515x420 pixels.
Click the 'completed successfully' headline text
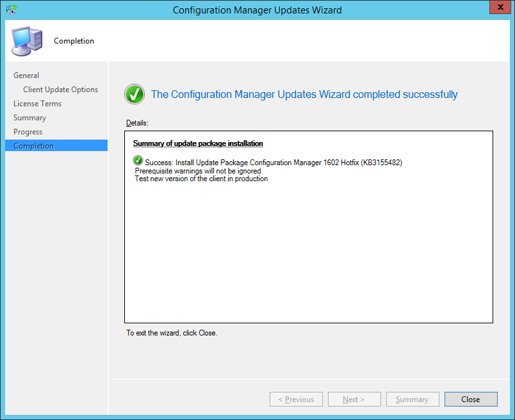point(304,94)
